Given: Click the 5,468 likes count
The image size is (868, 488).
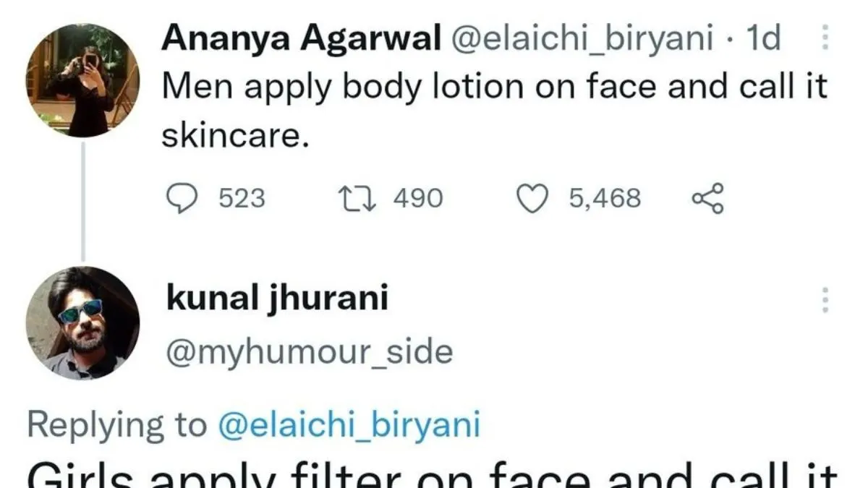Looking at the screenshot, I should [605, 199].
